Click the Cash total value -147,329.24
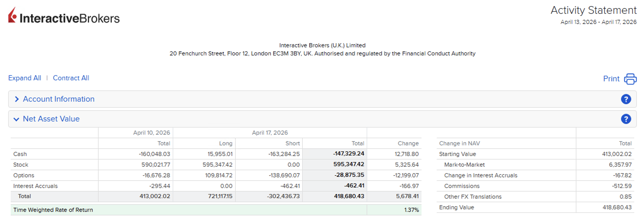This screenshot has width=644, height=220. pos(348,154)
